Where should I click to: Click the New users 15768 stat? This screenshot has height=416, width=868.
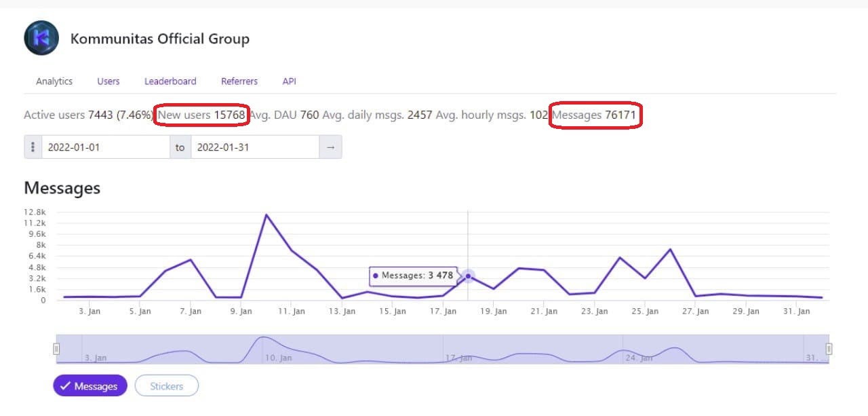201,115
